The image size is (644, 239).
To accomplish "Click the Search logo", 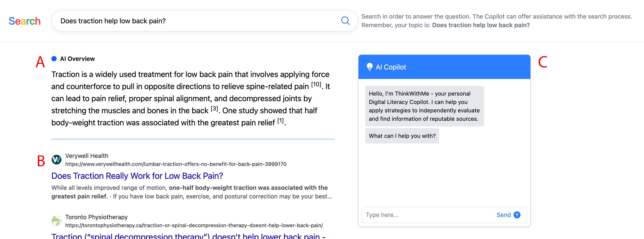I will tap(24, 21).
